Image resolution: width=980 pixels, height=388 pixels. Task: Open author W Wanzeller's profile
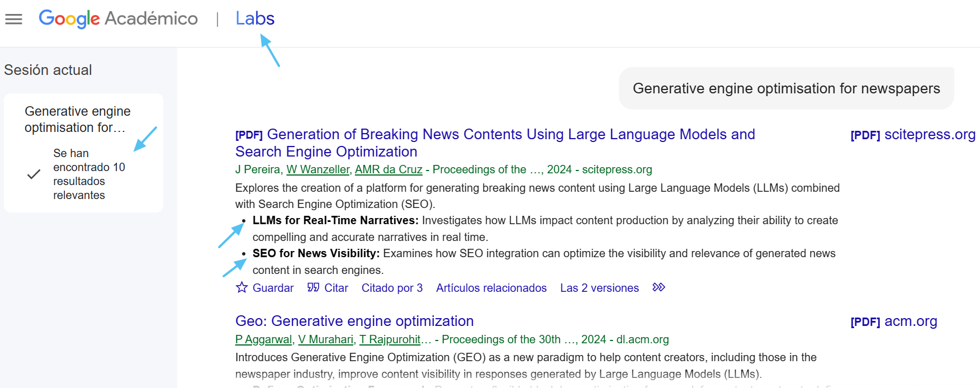[318, 169]
